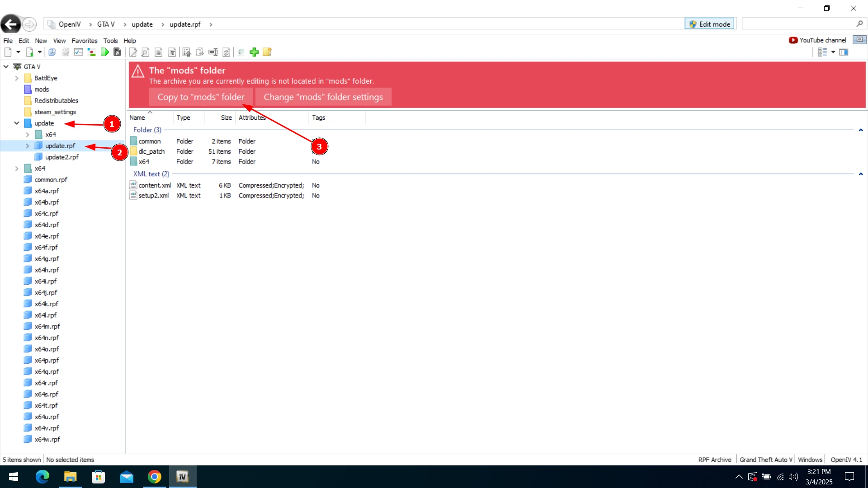Open the New menu
868x488 pixels.
click(x=41, y=41)
